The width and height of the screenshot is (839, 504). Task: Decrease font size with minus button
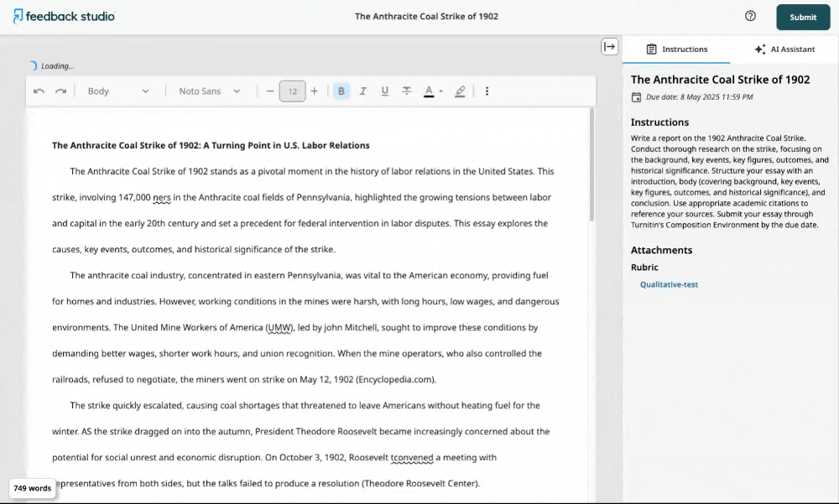coord(270,91)
